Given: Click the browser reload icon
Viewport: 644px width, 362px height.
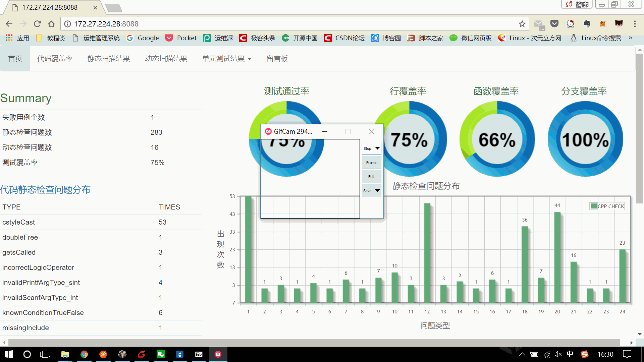Looking at the screenshot, I should pyautogui.click(x=37, y=24).
